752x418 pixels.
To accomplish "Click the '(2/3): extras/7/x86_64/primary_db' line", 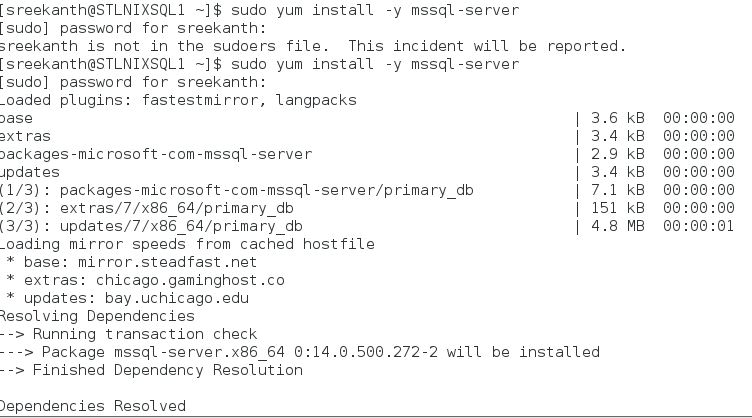I will 146,208.
